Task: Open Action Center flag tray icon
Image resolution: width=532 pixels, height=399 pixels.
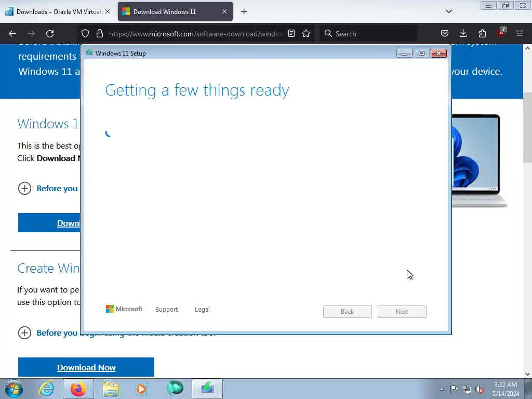Action: click(x=454, y=389)
